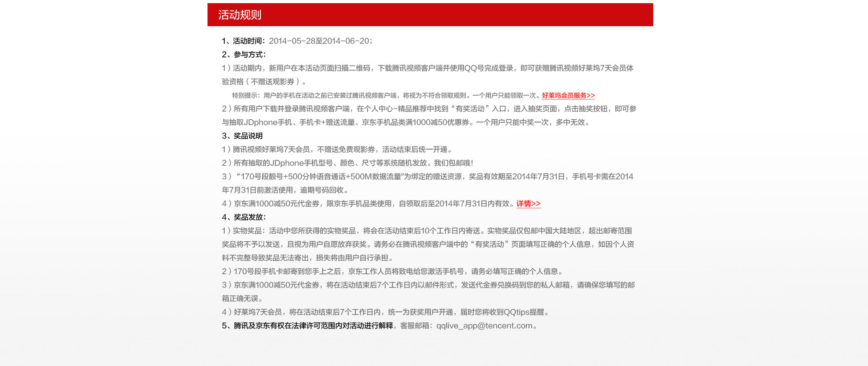Select the 2、参与方式 heading
This screenshot has height=366, width=868.
point(244,55)
